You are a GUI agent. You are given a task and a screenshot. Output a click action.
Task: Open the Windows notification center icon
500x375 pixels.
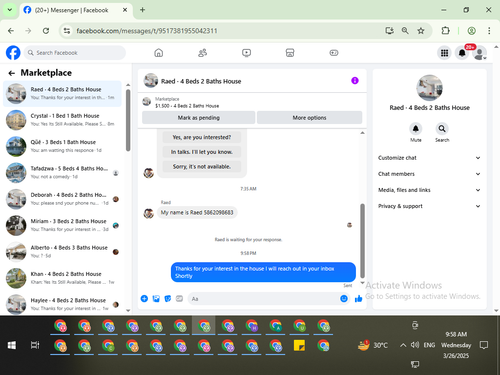(484, 345)
